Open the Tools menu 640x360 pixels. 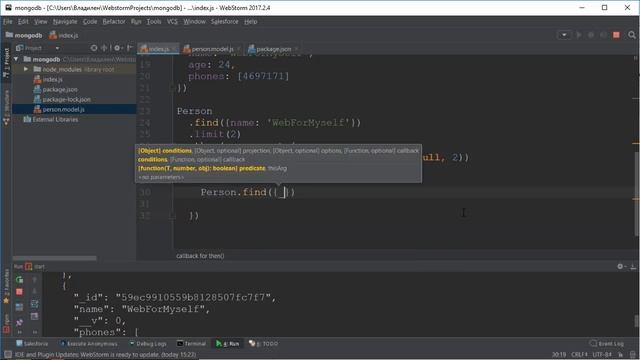[x=154, y=22]
